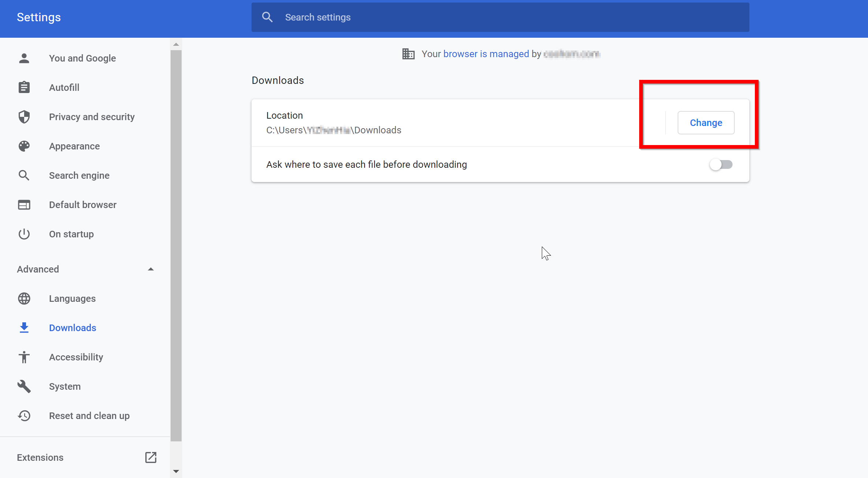This screenshot has width=868, height=478.
Task: Click the Default browser window icon
Action: pos(24,205)
